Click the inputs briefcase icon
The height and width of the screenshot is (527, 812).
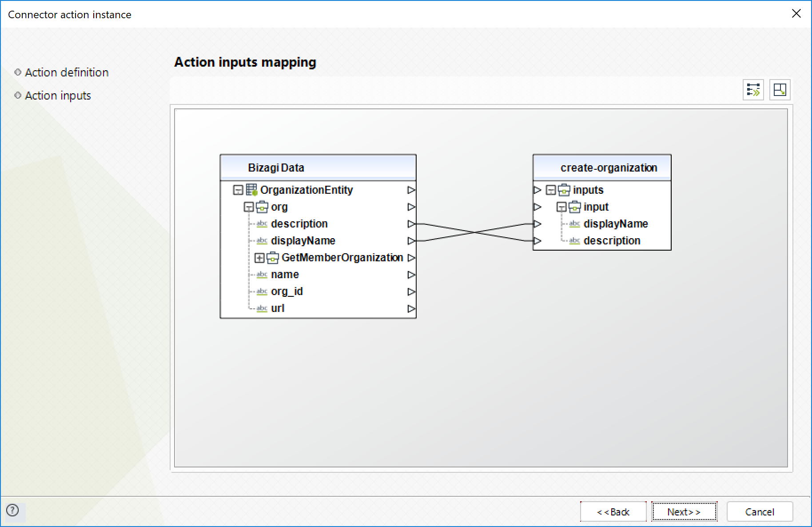tap(564, 190)
